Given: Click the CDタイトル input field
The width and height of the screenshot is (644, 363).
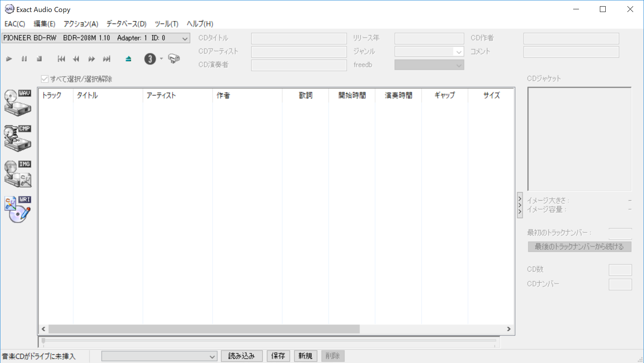Looking at the screenshot, I should point(298,38).
